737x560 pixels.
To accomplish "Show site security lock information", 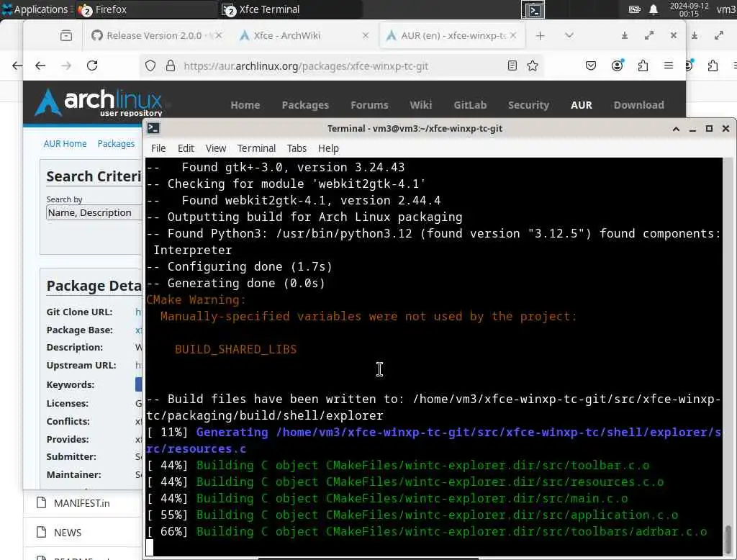I will [171, 66].
